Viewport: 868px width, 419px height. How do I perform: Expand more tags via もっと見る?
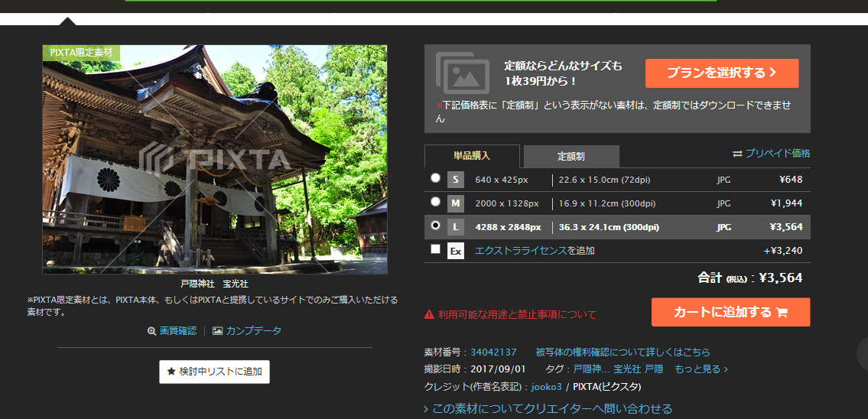pyautogui.click(x=701, y=369)
